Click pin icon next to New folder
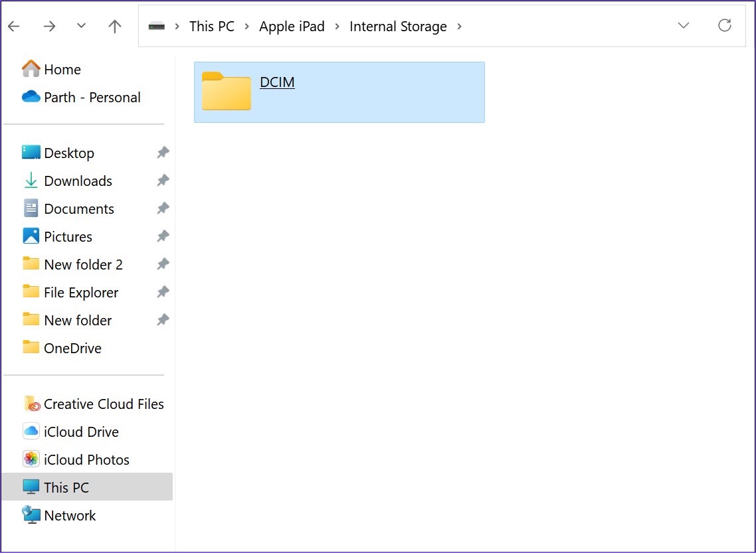 [x=163, y=321]
